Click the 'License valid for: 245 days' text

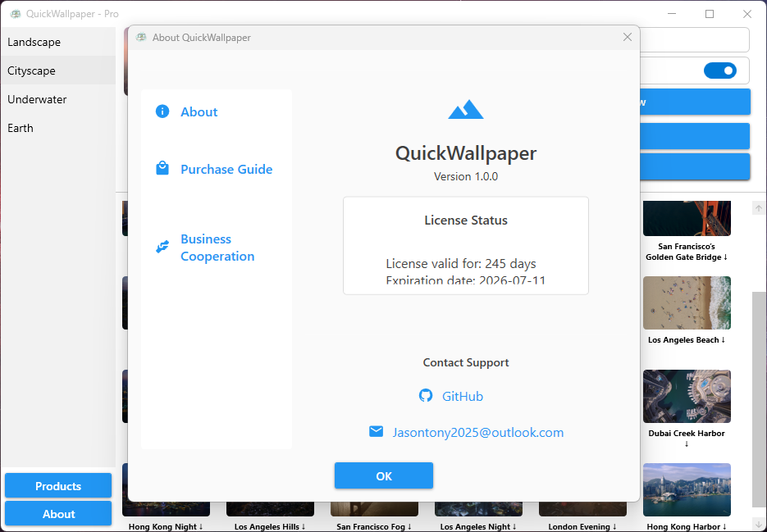tap(461, 264)
